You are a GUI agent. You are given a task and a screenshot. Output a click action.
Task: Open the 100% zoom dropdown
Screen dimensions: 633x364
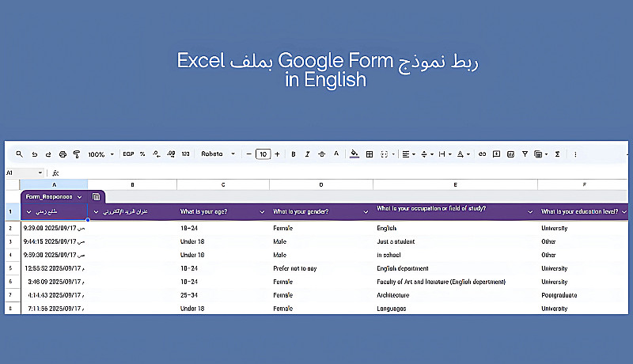[x=101, y=154]
